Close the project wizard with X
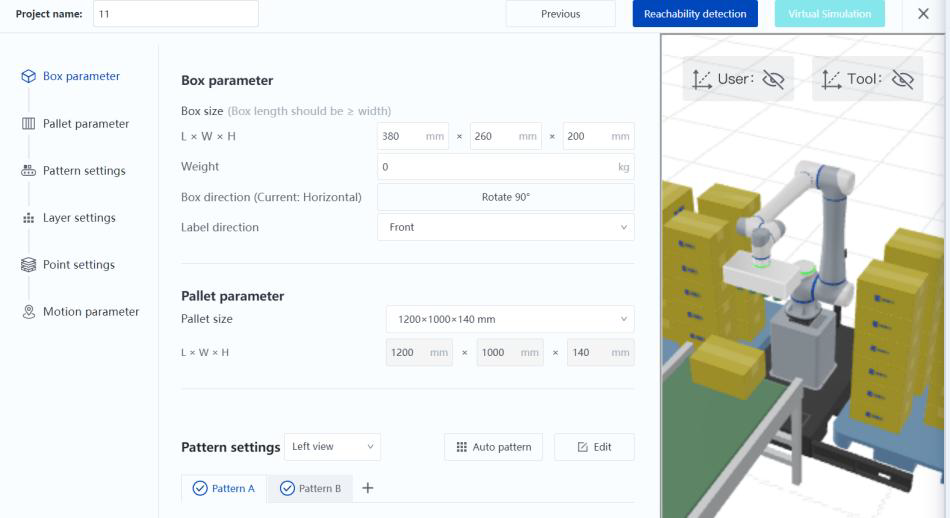 (x=922, y=14)
